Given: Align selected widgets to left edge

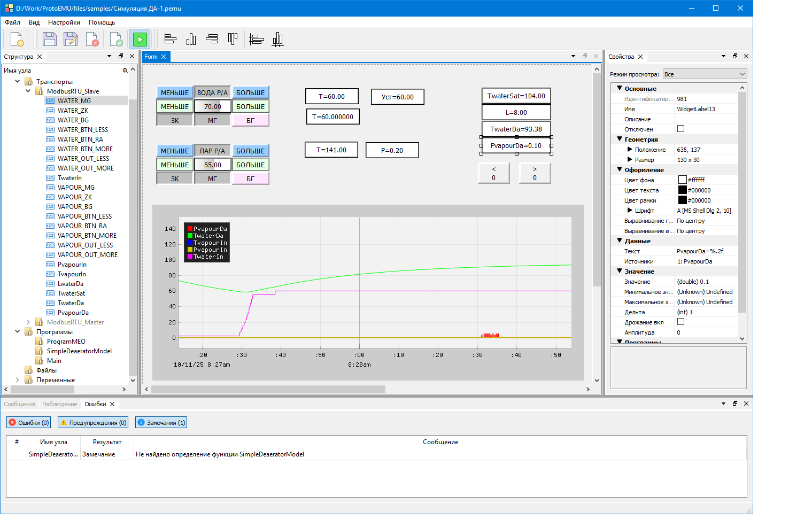Looking at the screenshot, I should pos(171,39).
